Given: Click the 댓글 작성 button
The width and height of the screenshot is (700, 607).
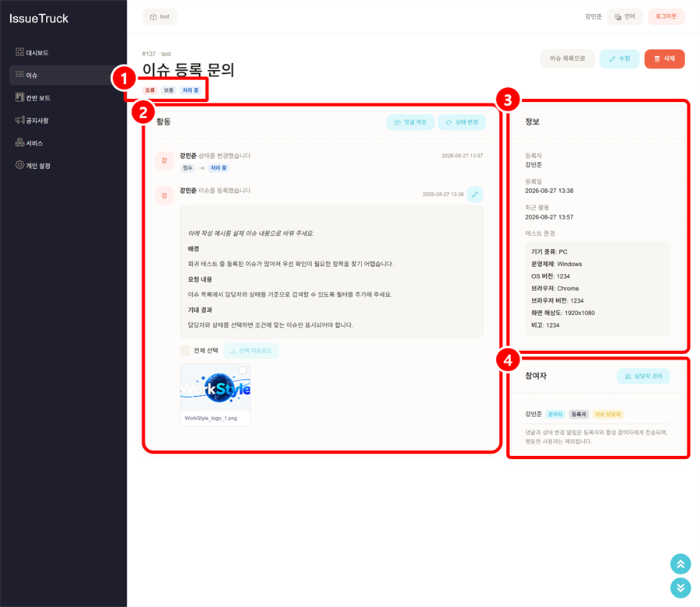Looking at the screenshot, I should tap(410, 122).
